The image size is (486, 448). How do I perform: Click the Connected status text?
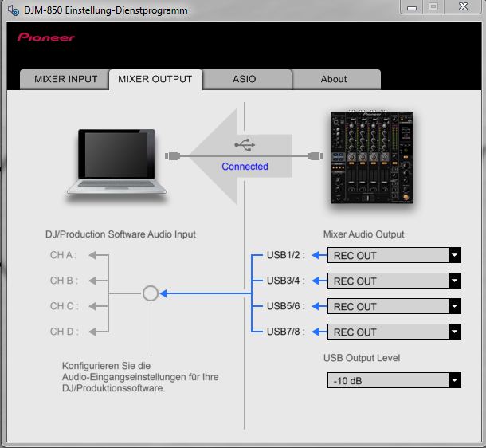245,167
